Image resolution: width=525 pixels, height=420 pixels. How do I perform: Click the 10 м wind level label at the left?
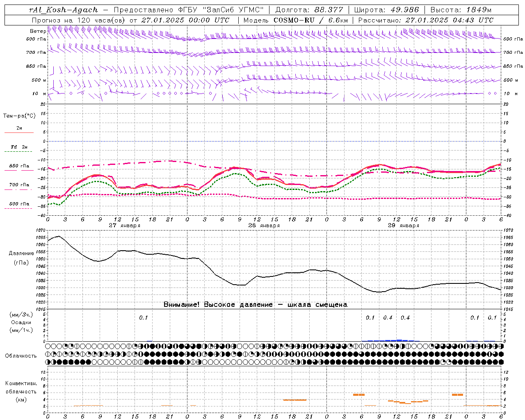39,94
